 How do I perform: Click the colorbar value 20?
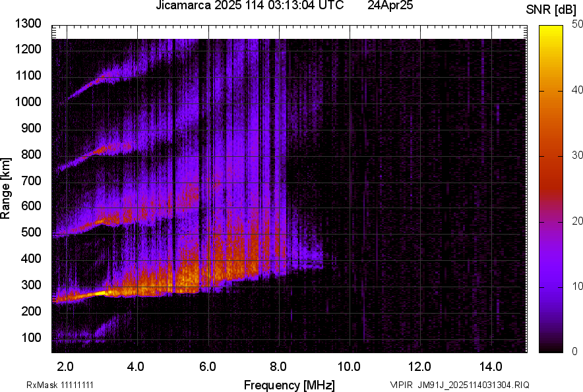coord(576,221)
